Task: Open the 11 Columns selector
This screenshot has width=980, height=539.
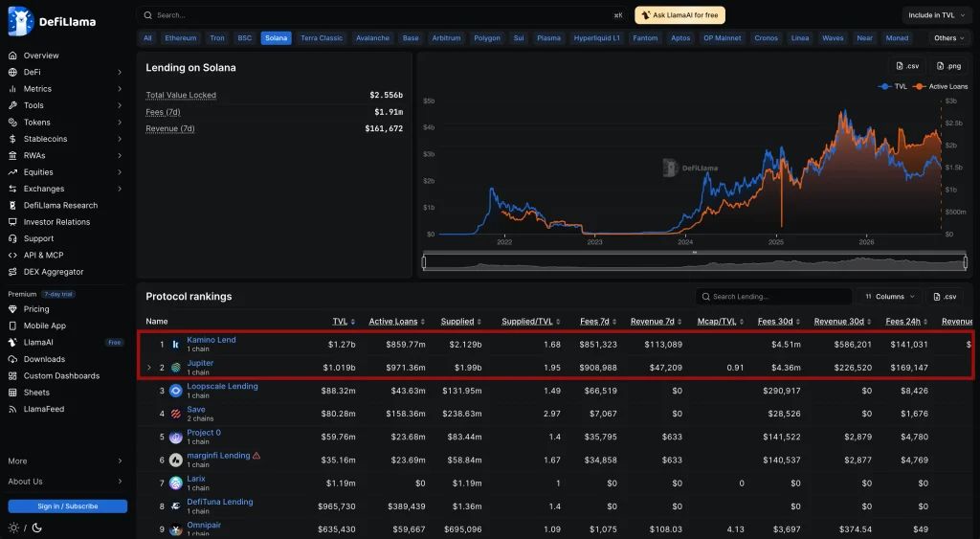Action: 890,297
